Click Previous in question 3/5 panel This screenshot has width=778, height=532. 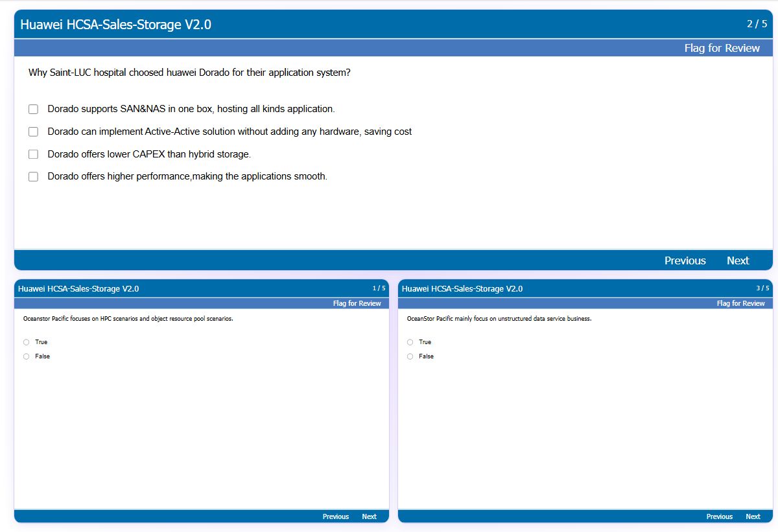point(720,516)
